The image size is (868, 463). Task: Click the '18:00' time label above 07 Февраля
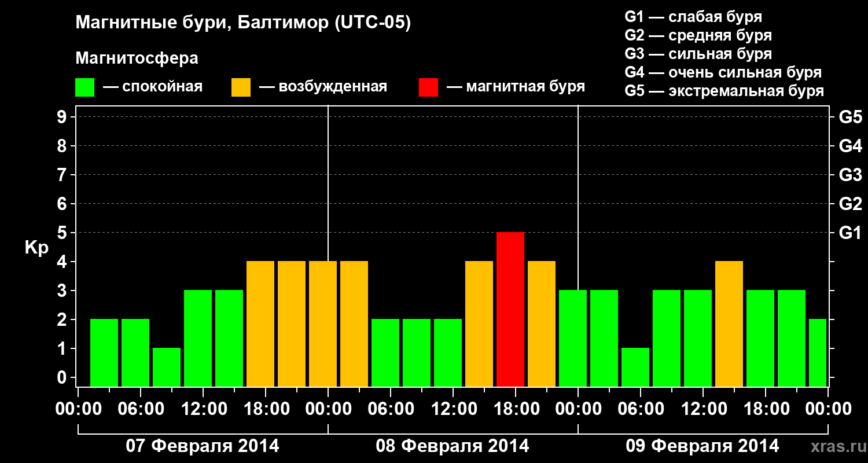pos(266,409)
